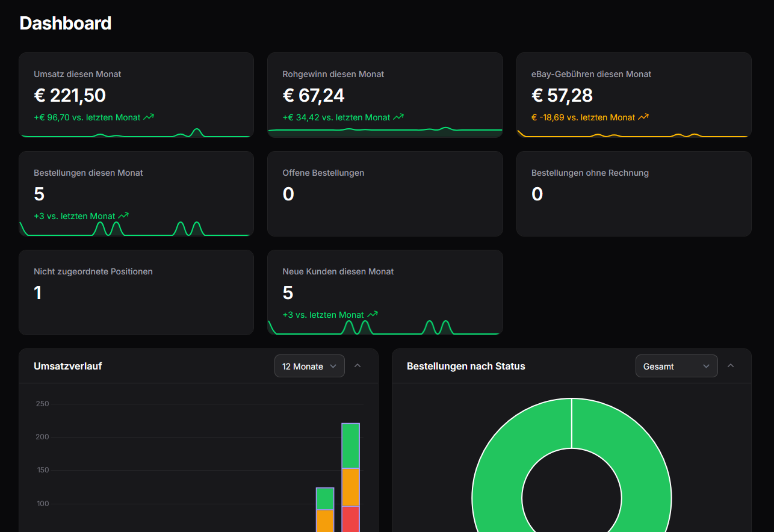This screenshot has width=774, height=532.
Task: Click trend icon next to +€ 96,70
Action: click(149, 117)
